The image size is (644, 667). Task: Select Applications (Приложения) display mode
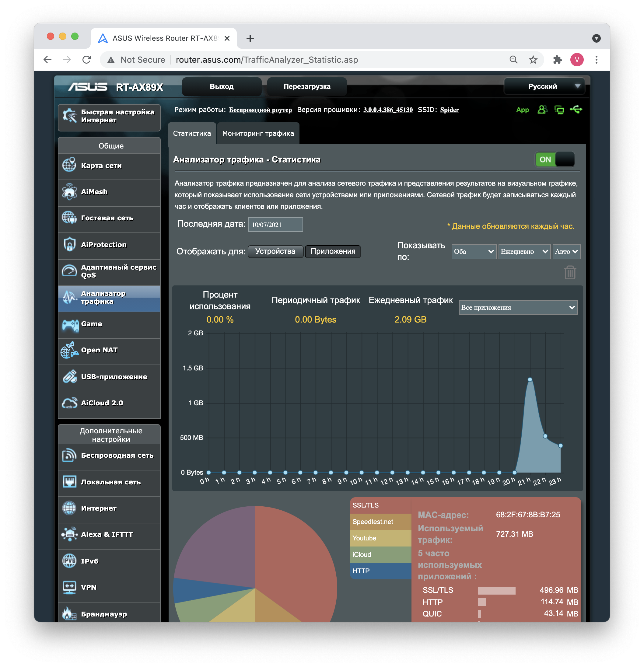(333, 252)
